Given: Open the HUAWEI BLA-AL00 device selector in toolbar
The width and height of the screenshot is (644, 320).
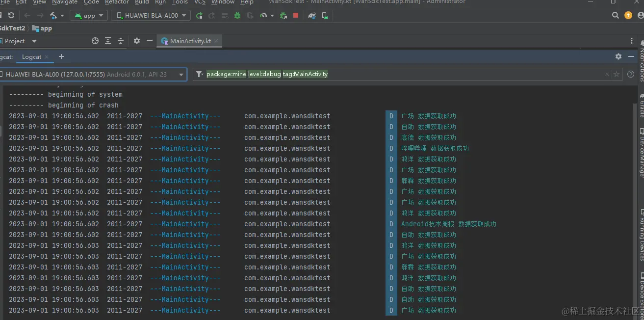Looking at the screenshot, I should coord(151,16).
